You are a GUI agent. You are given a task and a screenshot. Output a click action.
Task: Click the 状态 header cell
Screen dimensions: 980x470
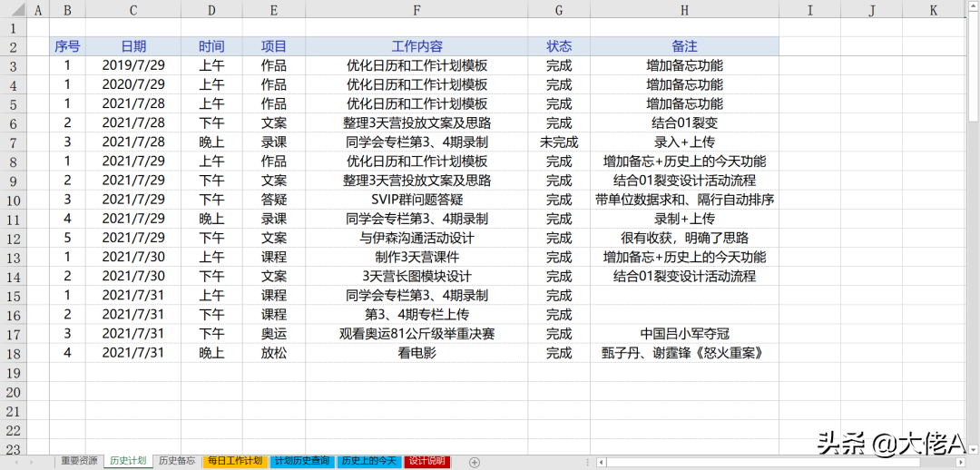click(559, 46)
